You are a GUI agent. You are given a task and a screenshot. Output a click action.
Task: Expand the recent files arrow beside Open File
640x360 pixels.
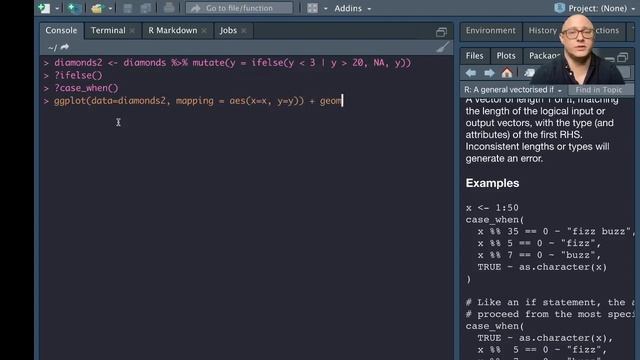[110, 8]
